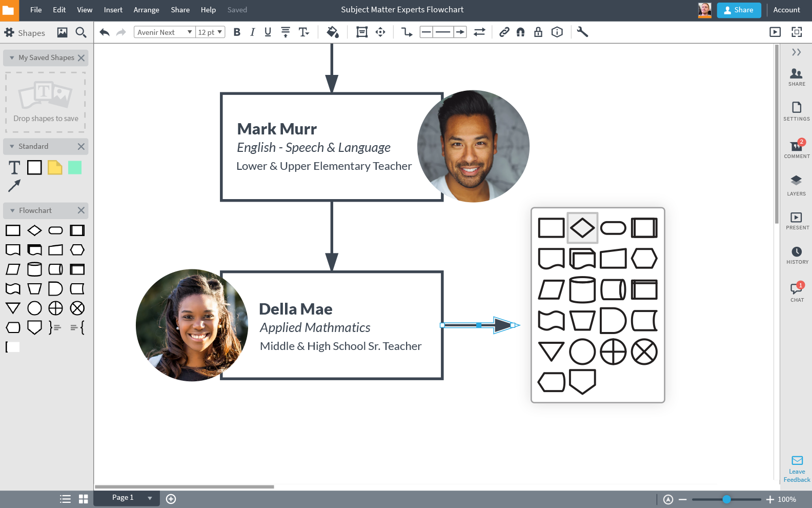Screen dimensions: 812x508
Task: Close the My Saved Shapes panel
Action: point(81,58)
